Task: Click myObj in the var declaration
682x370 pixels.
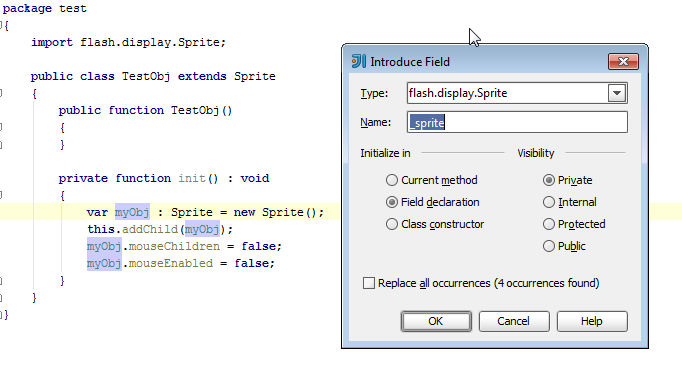Action: 132,212
